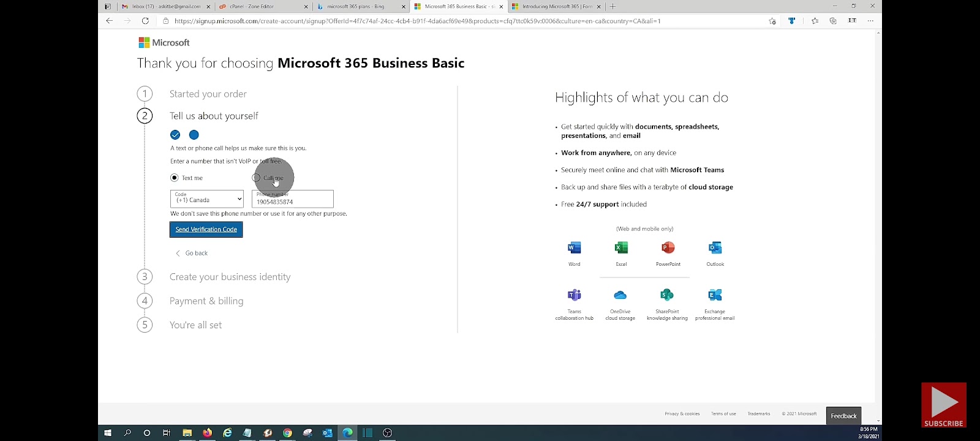Open Windows taskbar search
The width and height of the screenshot is (980, 441).
[127, 433]
